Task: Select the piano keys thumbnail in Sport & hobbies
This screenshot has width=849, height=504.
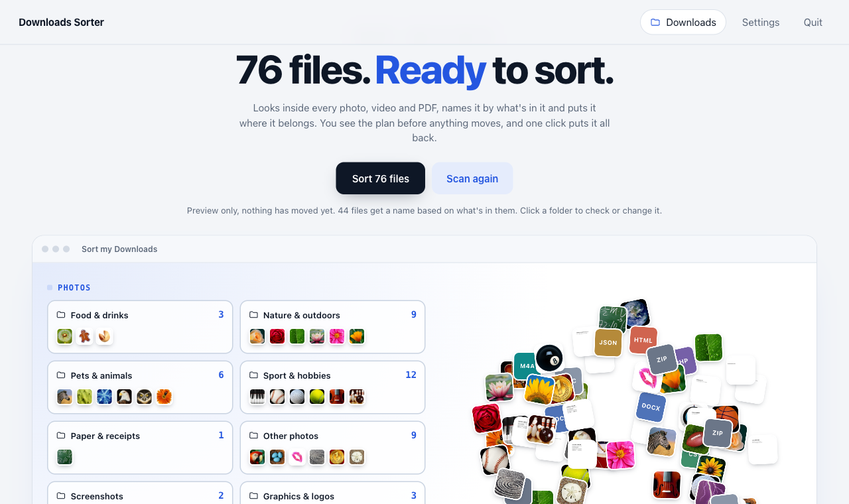Action: tap(257, 397)
